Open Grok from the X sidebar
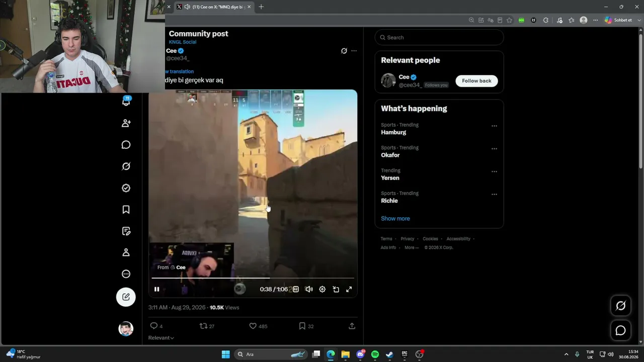 (126, 166)
